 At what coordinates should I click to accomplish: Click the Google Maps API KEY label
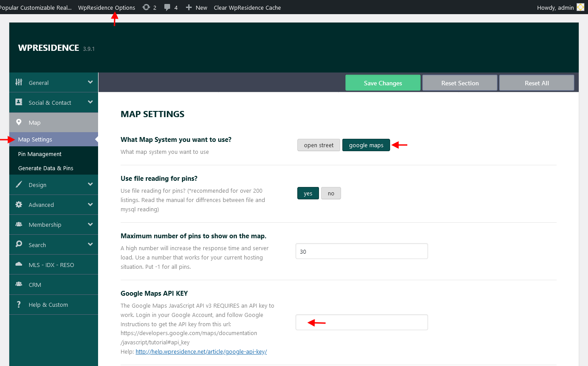pyautogui.click(x=154, y=294)
